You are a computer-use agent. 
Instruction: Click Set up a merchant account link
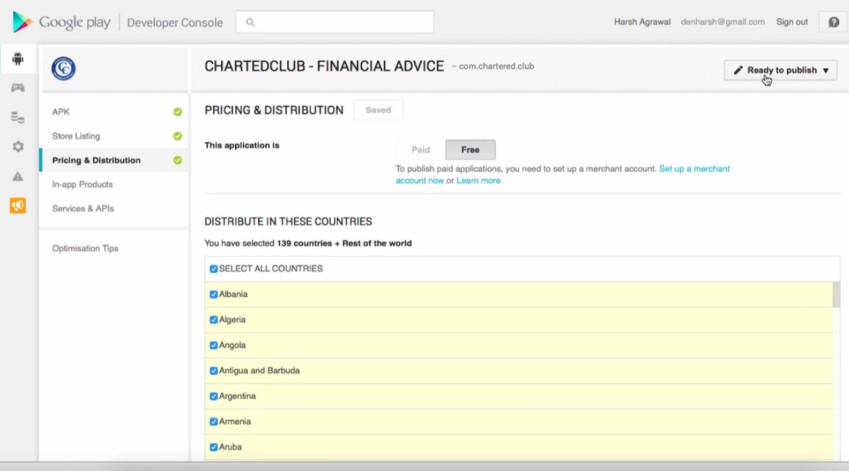click(695, 169)
